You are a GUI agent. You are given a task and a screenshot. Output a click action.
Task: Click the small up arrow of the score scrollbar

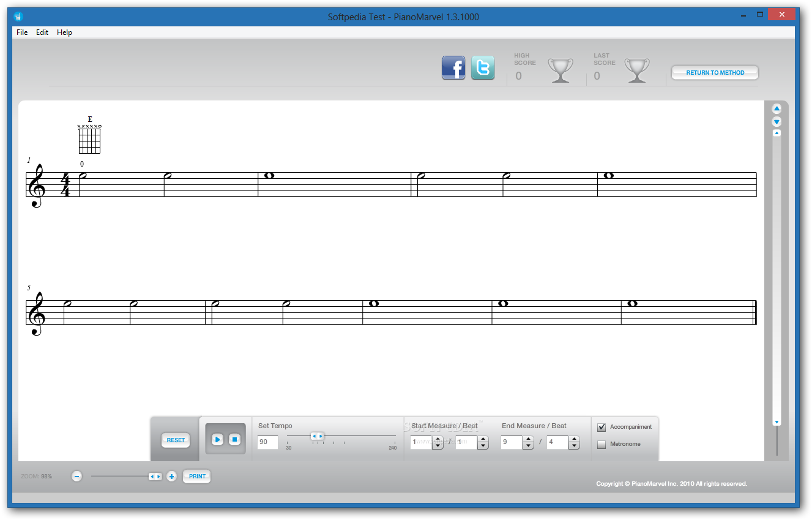click(777, 133)
